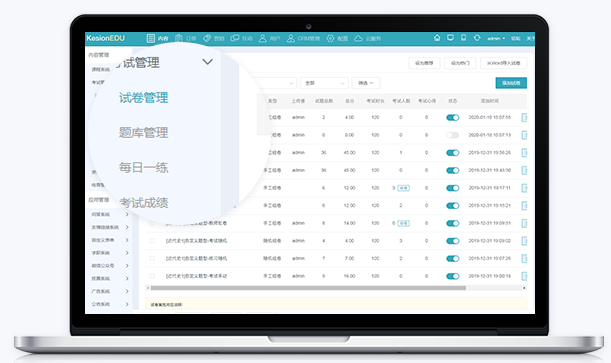Image resolution: width=611 pixels, height=363 pixels.
Task: Open the 云服务 cloud services item
Action: (x=367, y=38)
